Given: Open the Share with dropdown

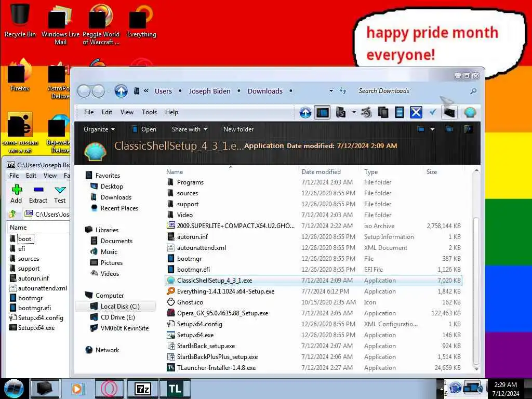Looking at the screenshot, I should tap(189, 129).
